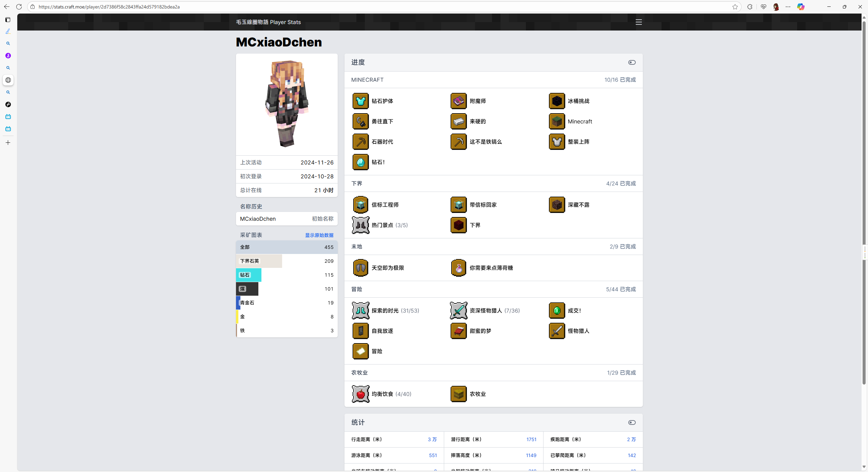
Task: Add page to favorites star icon
Action: [735, 7]
